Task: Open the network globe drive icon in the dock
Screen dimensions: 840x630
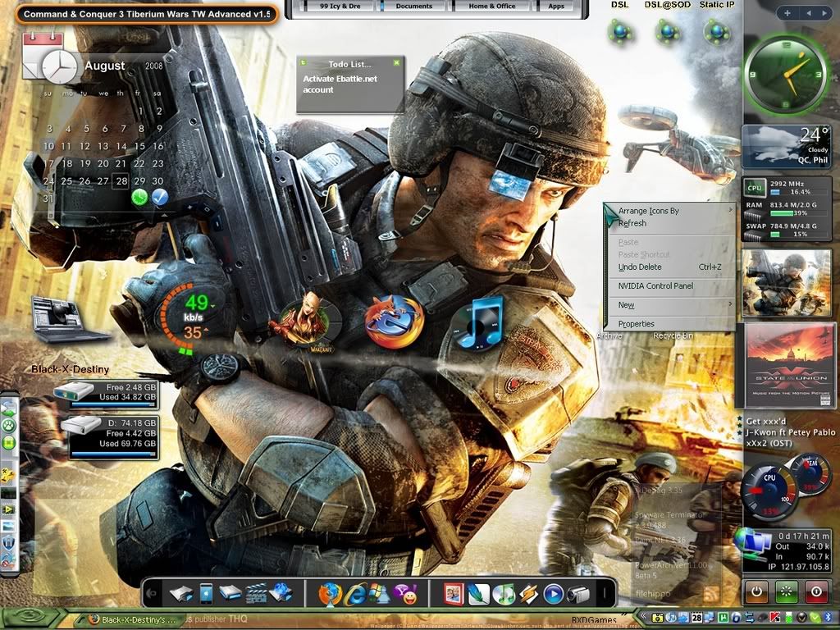Action: click(281, 593)
